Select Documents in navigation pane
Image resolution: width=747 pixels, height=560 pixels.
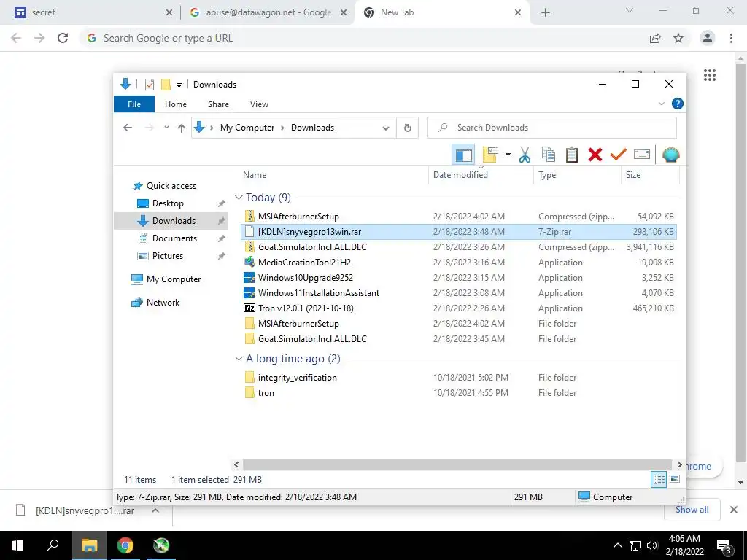[x=174, y=238]
